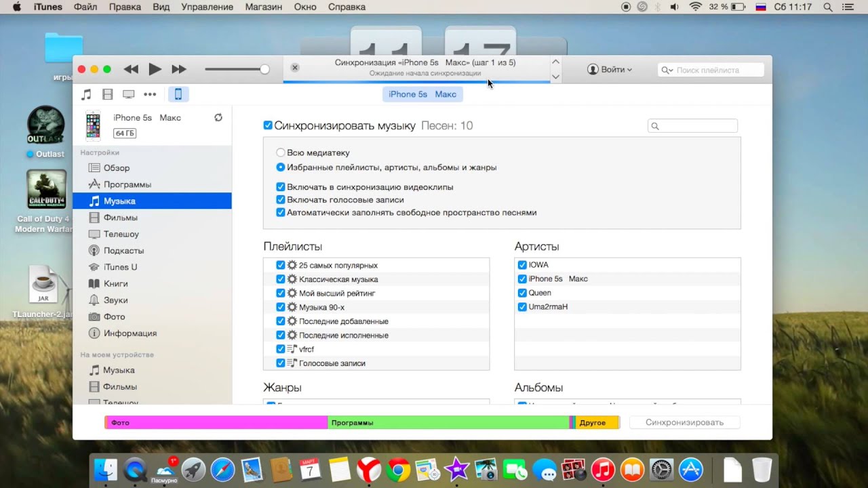This screenshot has width=868, height=488.
Task: Launch Google Chrome from the Dock
Action: coord(399,469)
